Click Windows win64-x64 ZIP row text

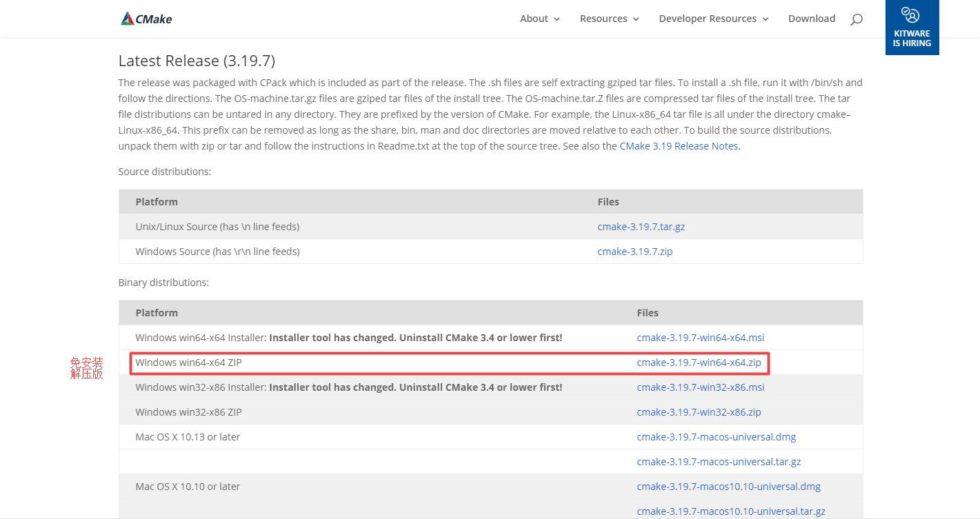(188, 363)
